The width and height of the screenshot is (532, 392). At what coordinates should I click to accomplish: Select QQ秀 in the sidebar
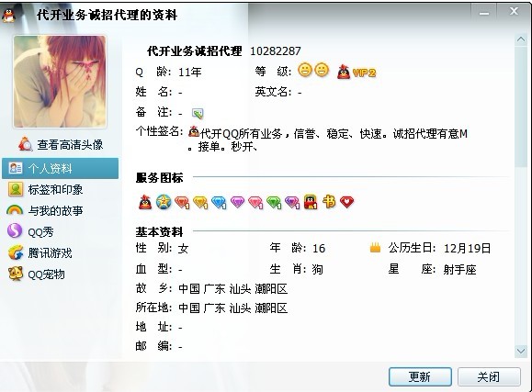coord(30,231)
